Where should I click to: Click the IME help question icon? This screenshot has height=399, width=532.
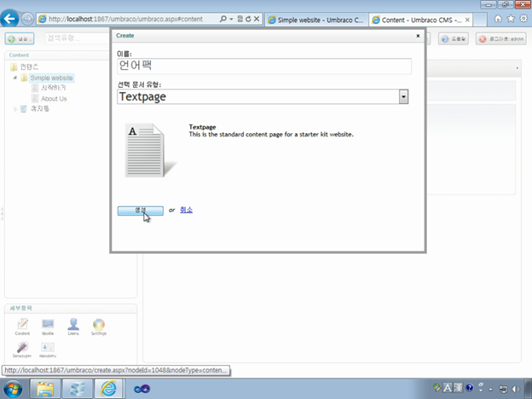pyautogui.click(x=469, y=387)
